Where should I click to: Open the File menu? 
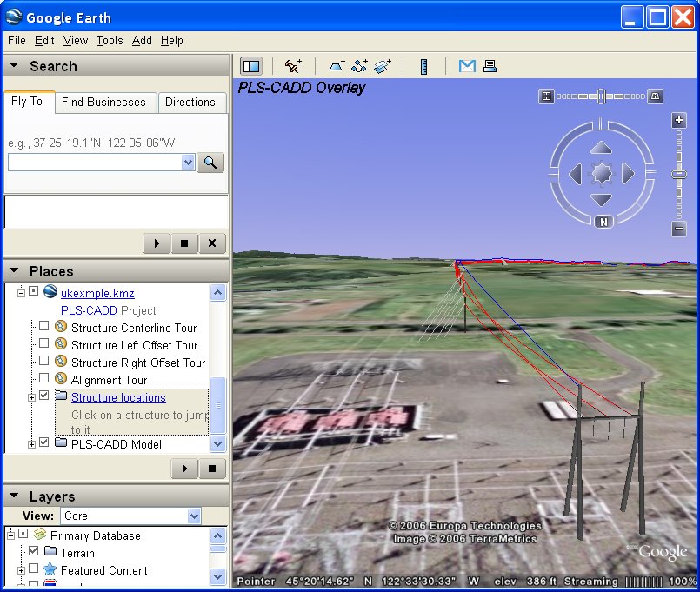17,41
